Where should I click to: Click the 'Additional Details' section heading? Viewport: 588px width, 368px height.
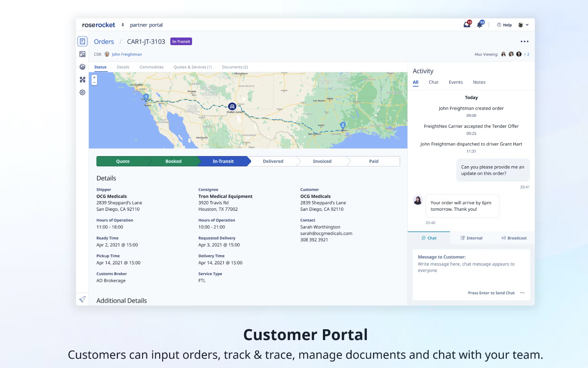pos(121,300)
